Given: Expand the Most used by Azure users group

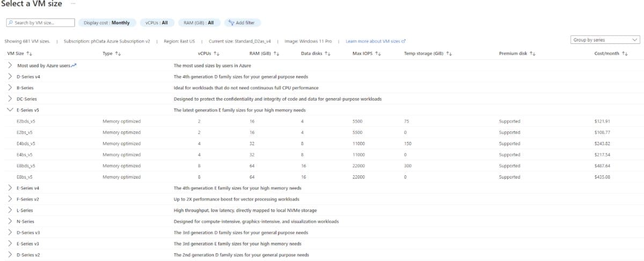Looking at the screenshot, I should 10,65.
